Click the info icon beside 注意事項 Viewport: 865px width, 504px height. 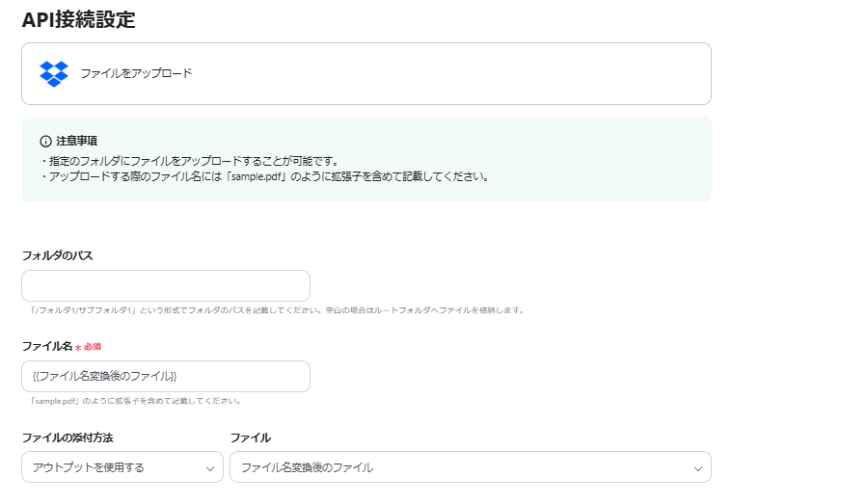click(x=45, y=141)
